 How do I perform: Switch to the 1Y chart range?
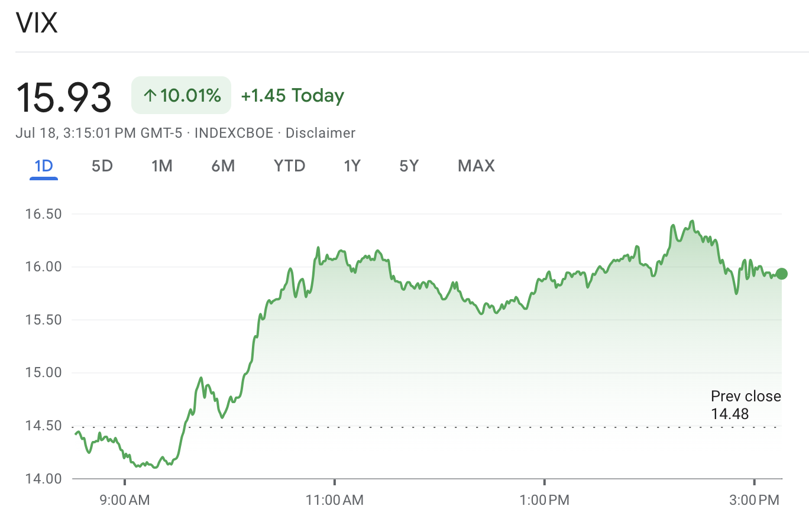tap(352, 166)
